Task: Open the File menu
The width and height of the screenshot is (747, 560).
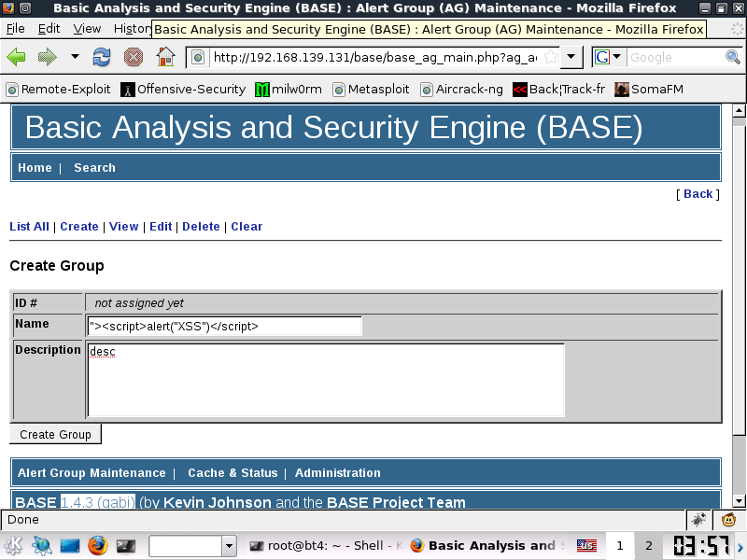Action: click(16, 29)
